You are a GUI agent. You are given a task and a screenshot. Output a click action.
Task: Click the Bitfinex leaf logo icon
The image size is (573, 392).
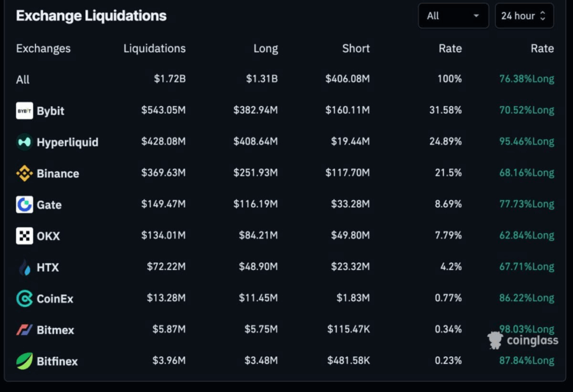pyautogui.click(x=25, y=361)
